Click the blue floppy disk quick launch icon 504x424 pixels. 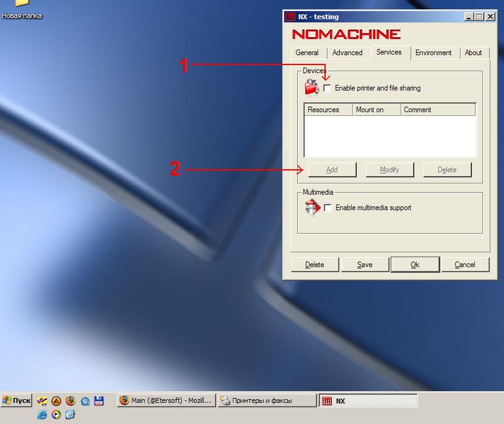click(x=98, y=401)
